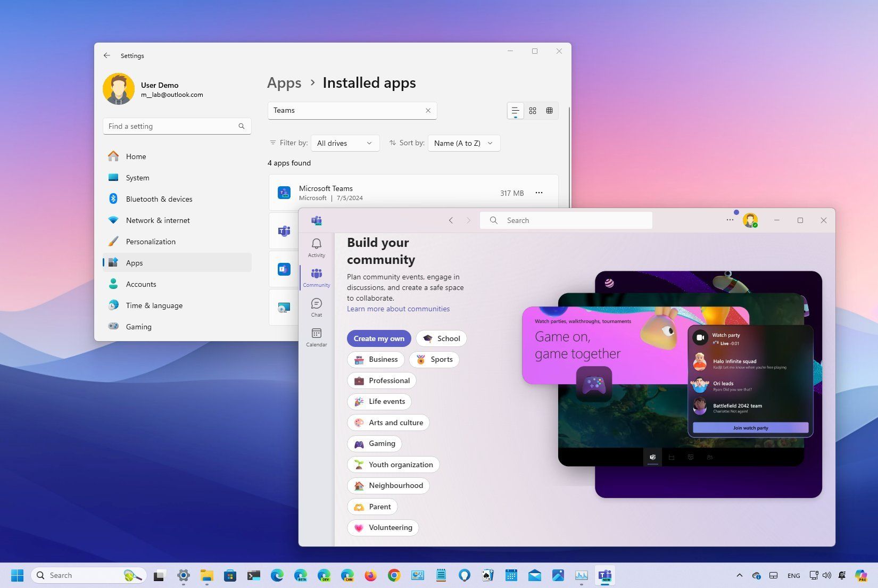Expand the All drives filter dropdown
This screenshot has height=588, width=878.
coord(345,143)
